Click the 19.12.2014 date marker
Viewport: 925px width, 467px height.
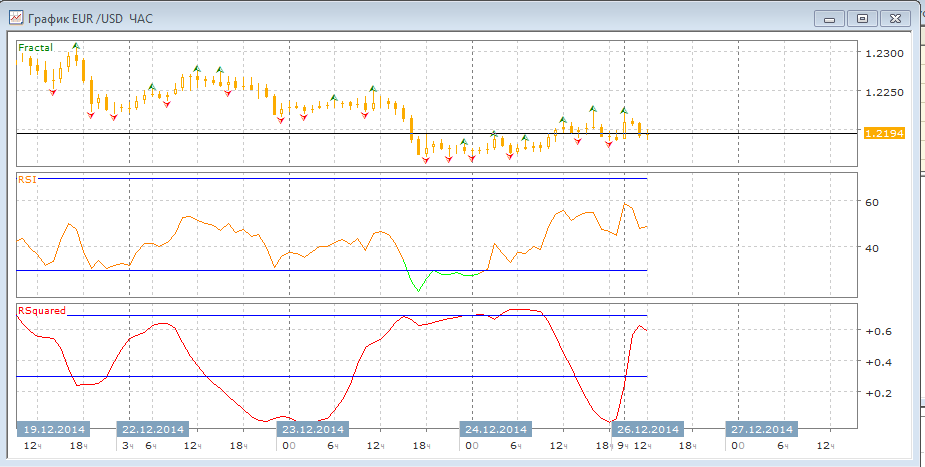[53, 429]
